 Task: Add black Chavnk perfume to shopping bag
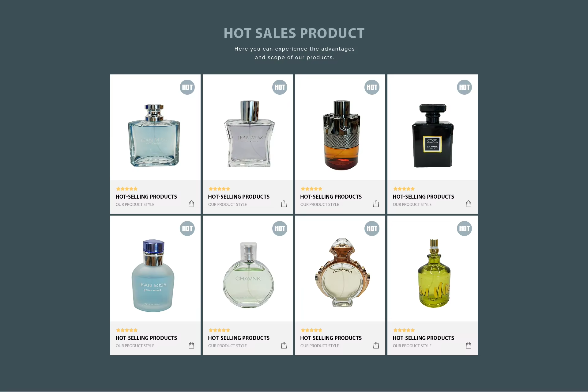(x=469, y=204)
